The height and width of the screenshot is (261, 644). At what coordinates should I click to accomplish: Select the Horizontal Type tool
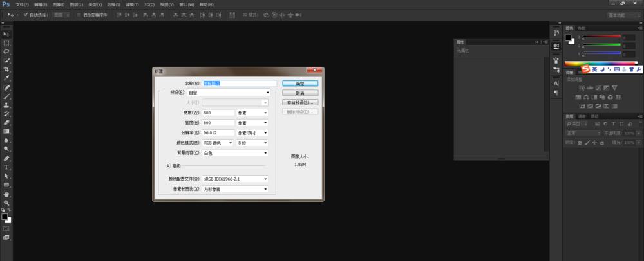6,167
